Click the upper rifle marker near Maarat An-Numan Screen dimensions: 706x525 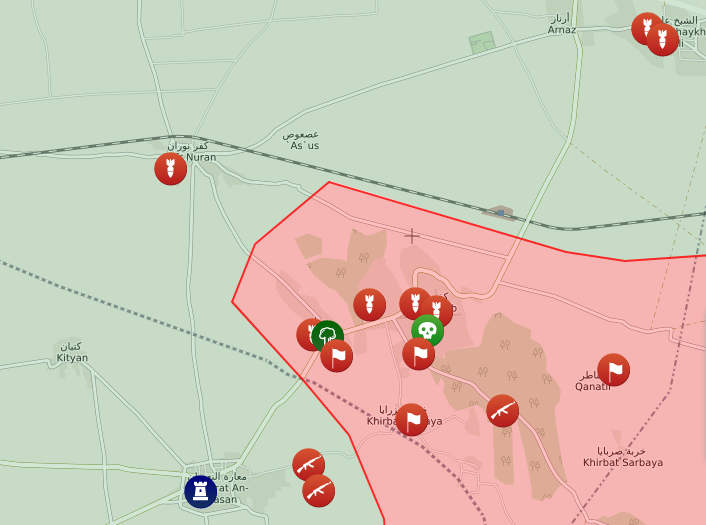[x=308, y=464]
